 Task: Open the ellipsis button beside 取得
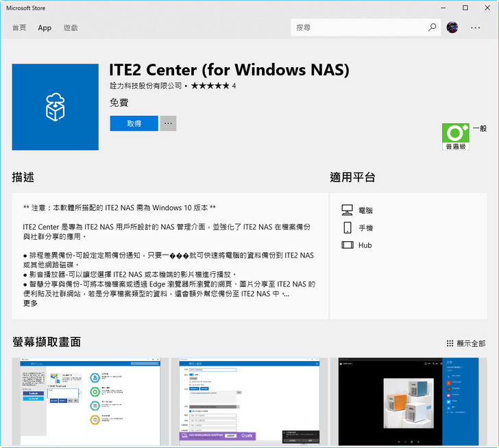(x=168, y=123)
